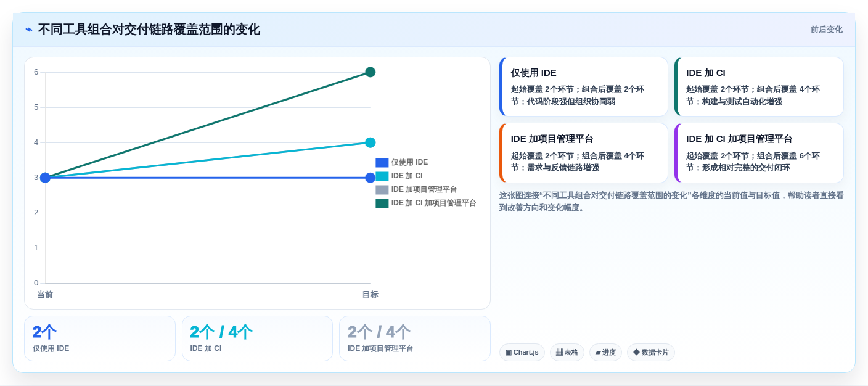Select the 2个 仅使用 IDE stat card
The image size is (868, 386).
tap(100, 339)
